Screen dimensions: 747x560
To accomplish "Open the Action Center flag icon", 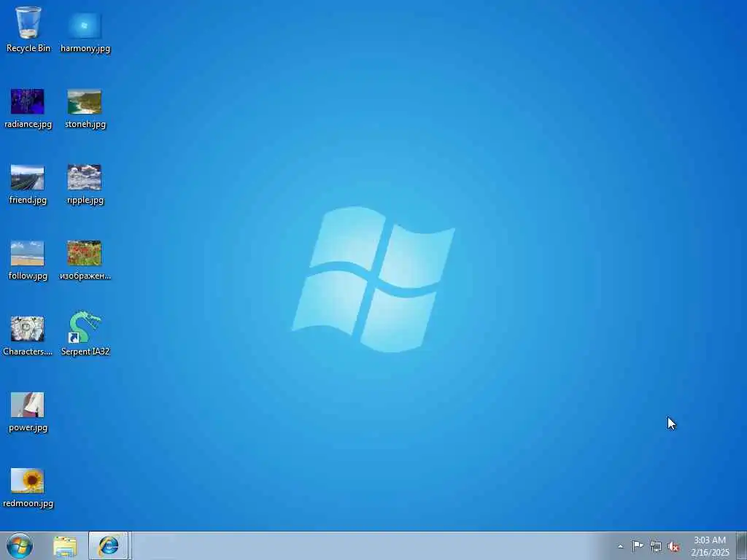I will tap(638, 546).
